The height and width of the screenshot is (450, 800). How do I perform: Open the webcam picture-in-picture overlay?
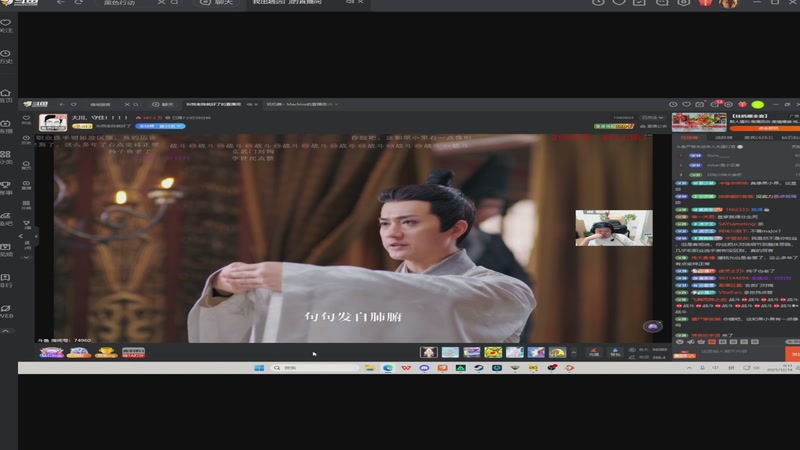(x=614, y=228)
